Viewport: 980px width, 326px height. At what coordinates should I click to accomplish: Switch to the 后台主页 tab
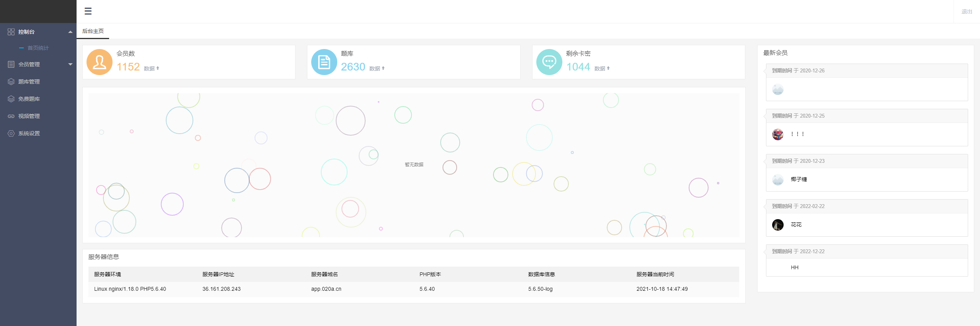click(x=93, y=31)
